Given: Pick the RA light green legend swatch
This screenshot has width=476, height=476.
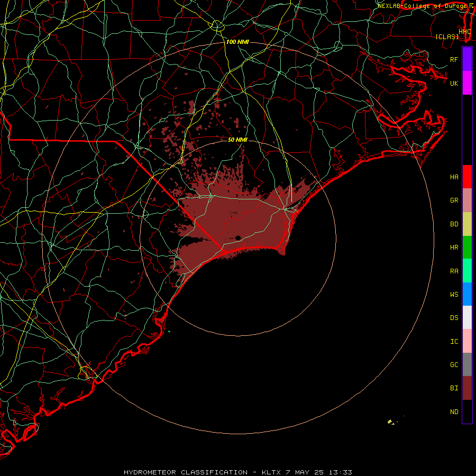Looking at the screenshot, I should (467, 271).
